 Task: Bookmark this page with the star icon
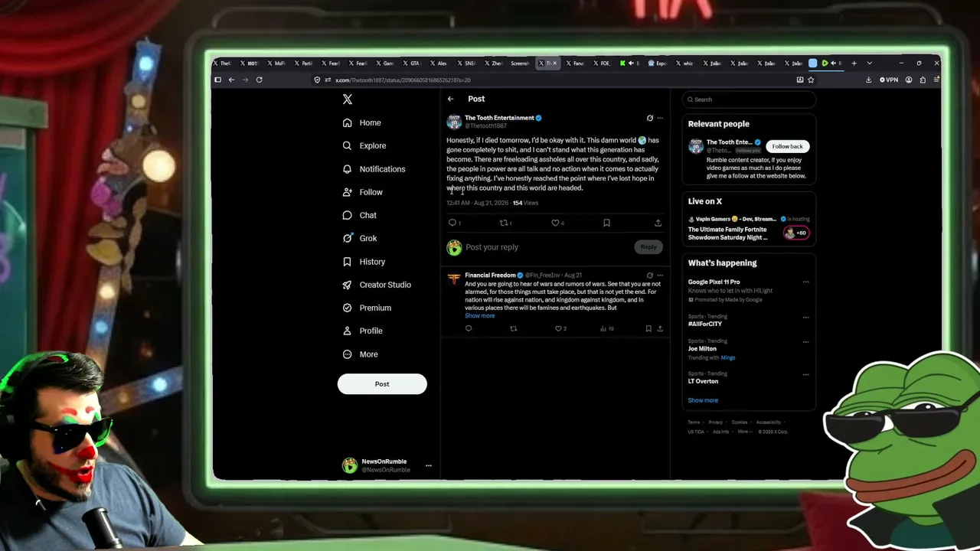[x=812, y=80]
